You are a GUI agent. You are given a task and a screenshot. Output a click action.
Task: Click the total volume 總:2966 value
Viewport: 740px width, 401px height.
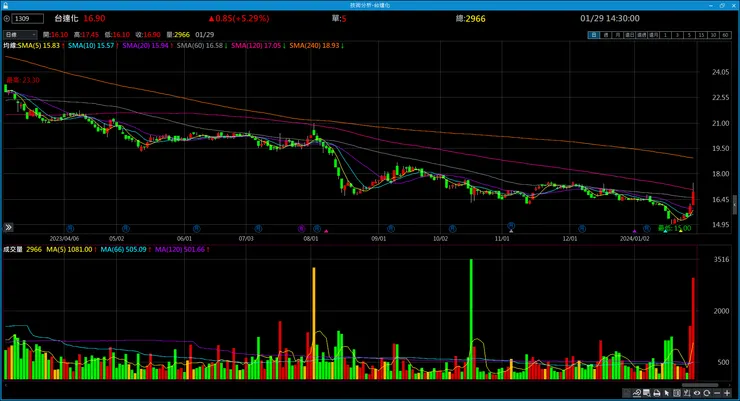471,18
